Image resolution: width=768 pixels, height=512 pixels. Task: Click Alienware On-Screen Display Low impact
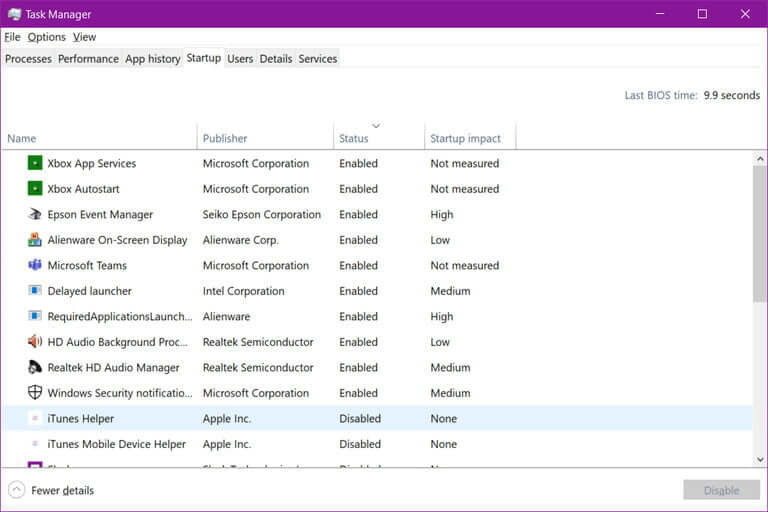click(440, 240)
